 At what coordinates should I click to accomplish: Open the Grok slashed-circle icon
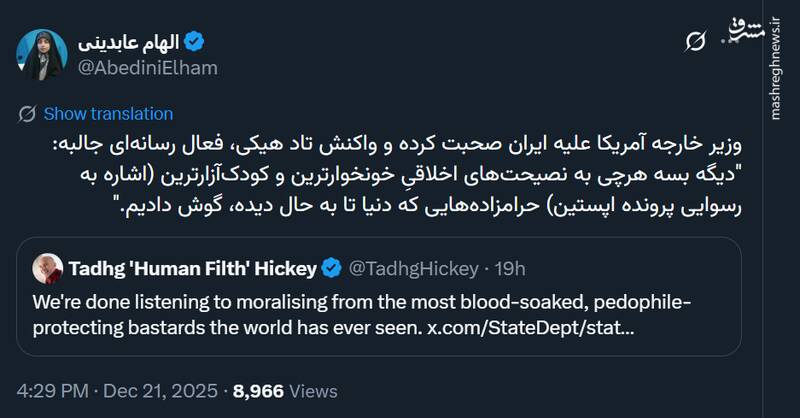(x=694, y=40)
